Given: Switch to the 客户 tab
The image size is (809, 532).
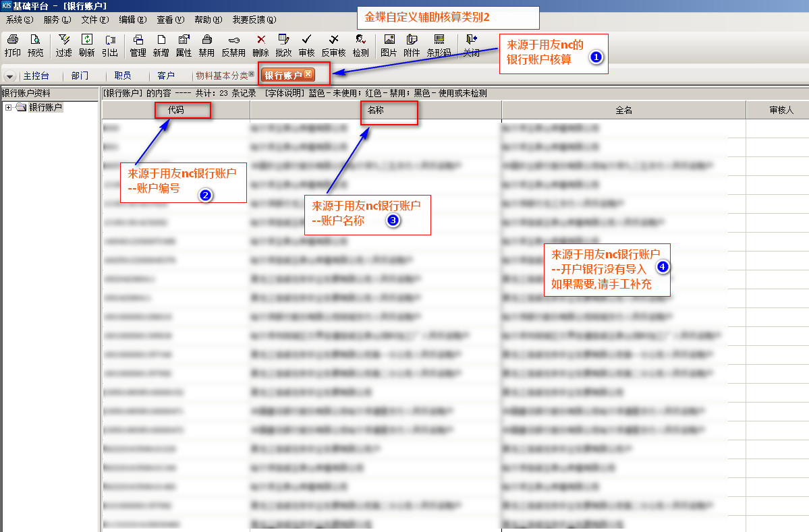Looking at the screenshot, I should click(165, 76).
